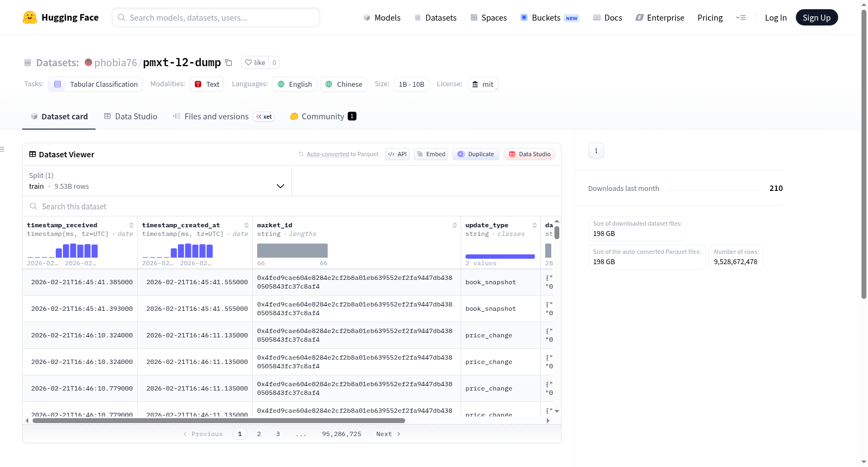The image size is (868, 467).
Task: Click the Datasets: breadcrumb link
Action: click(x=58, y=62)
